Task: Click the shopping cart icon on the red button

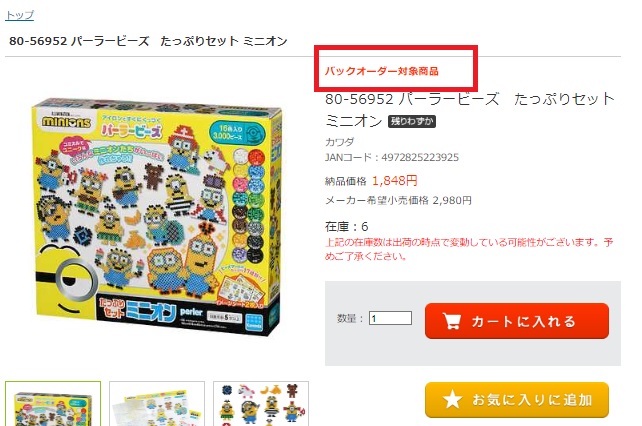Action: 452,321
